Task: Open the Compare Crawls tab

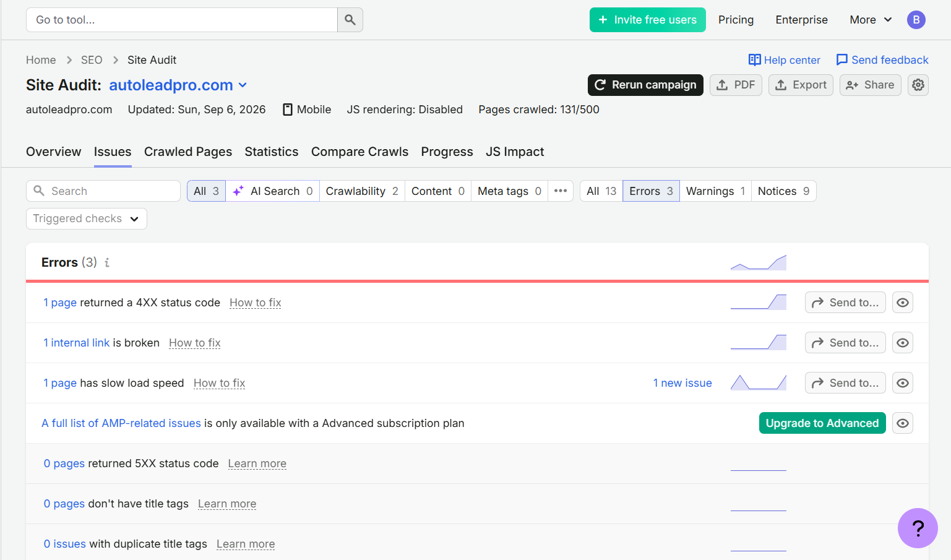Action: (359, 152)
